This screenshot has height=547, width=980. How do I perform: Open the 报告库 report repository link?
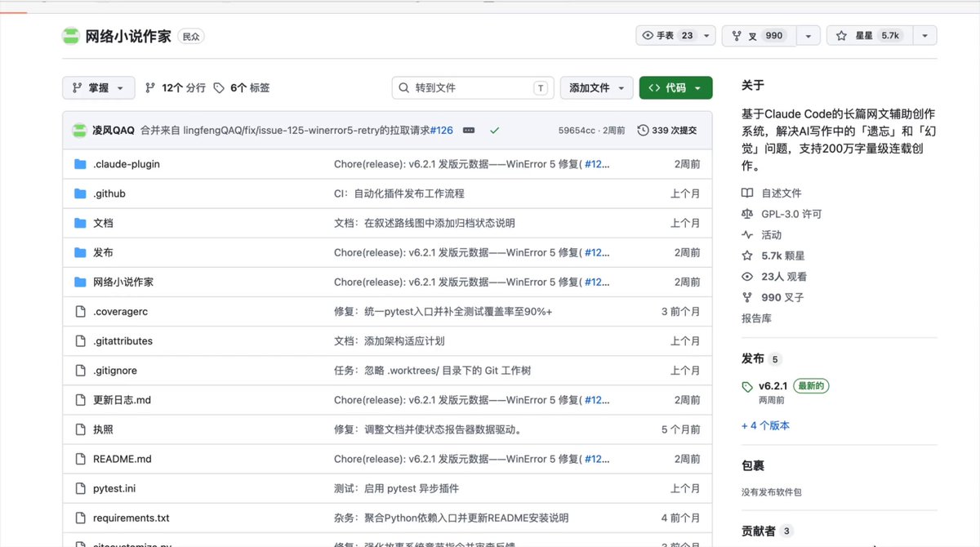click(x=756, y=318)
